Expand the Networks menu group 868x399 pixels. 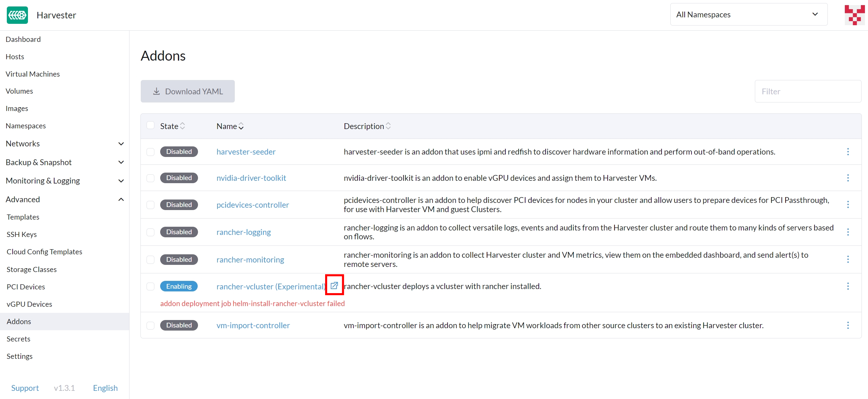pyautogui.click(x=65, y=144)
